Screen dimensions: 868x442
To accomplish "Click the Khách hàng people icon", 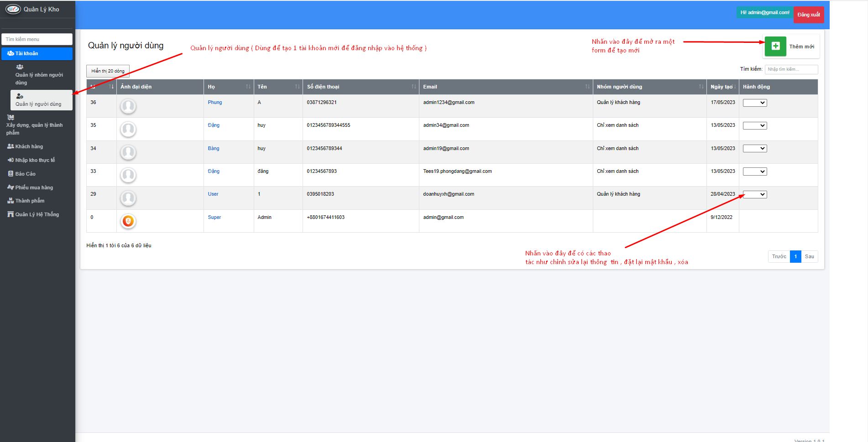I will pos(10,146).
